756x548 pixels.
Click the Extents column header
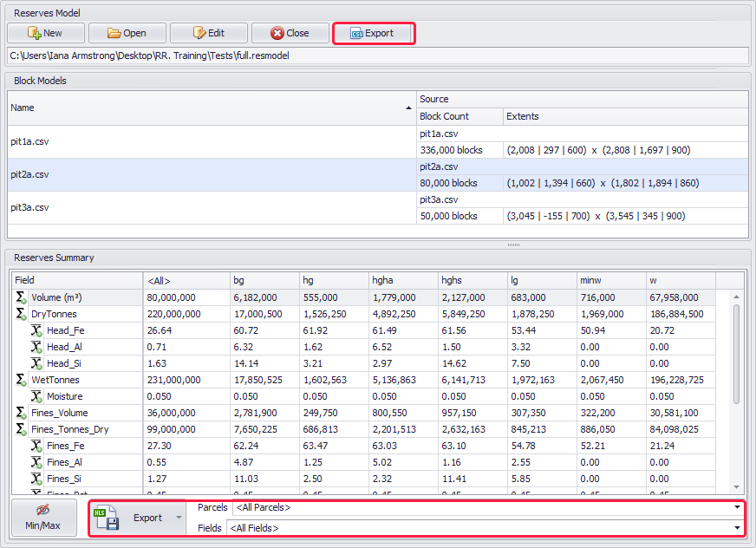point(624,116)
